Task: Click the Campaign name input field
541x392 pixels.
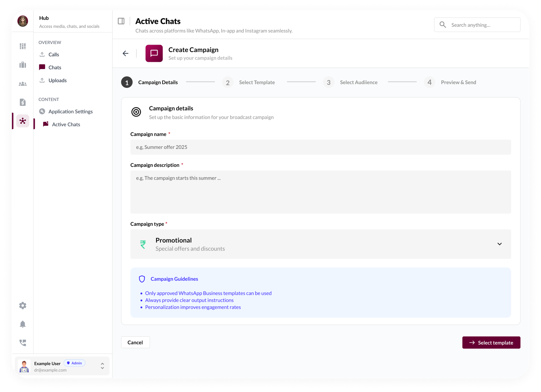Action: coord(320,147)
